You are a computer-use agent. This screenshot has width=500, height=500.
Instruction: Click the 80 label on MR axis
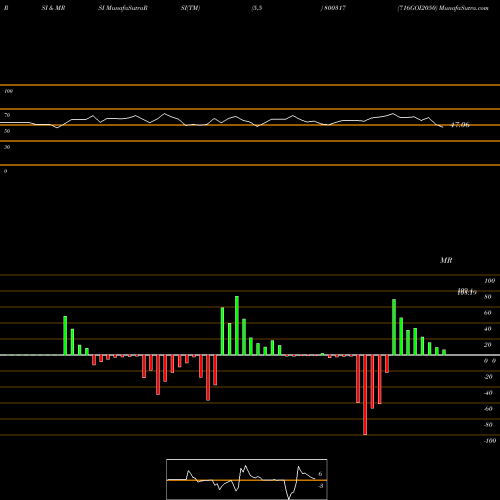tap(488, 297)
